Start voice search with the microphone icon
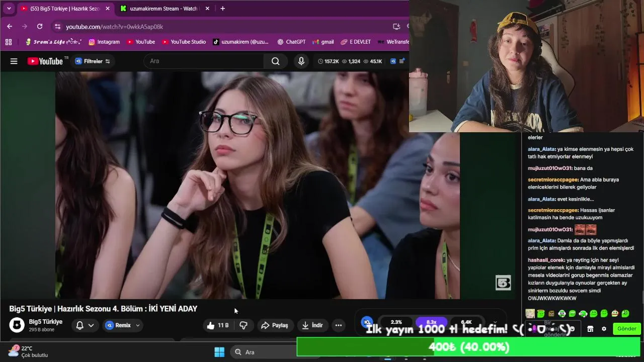Image resolution: width=644 pixels, height=362 pixels. 301,61
